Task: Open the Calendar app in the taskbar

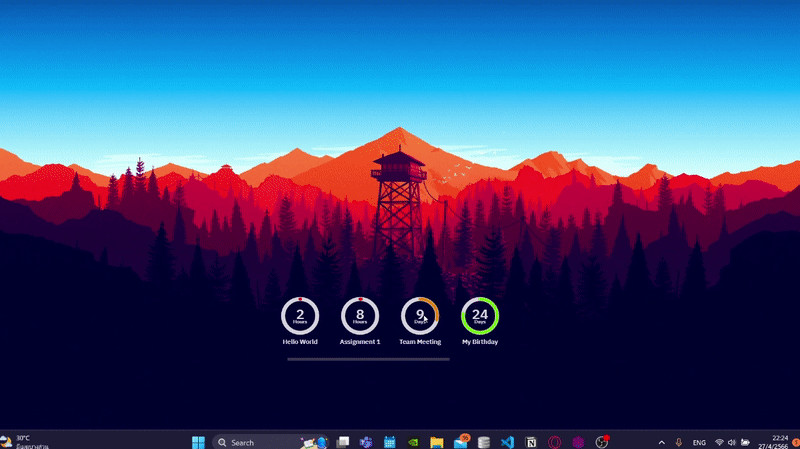Action: point(389,442)
